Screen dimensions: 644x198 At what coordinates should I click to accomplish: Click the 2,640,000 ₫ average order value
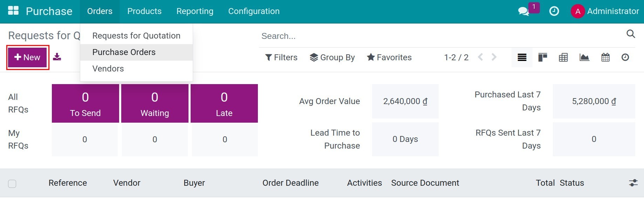pyautogui.click(x=405, y=101)
